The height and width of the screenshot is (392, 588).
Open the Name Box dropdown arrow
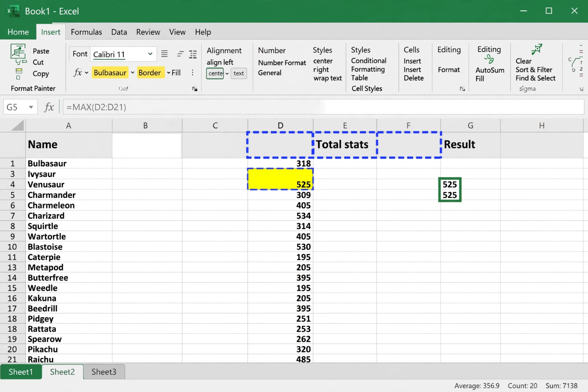click(31, 107)
